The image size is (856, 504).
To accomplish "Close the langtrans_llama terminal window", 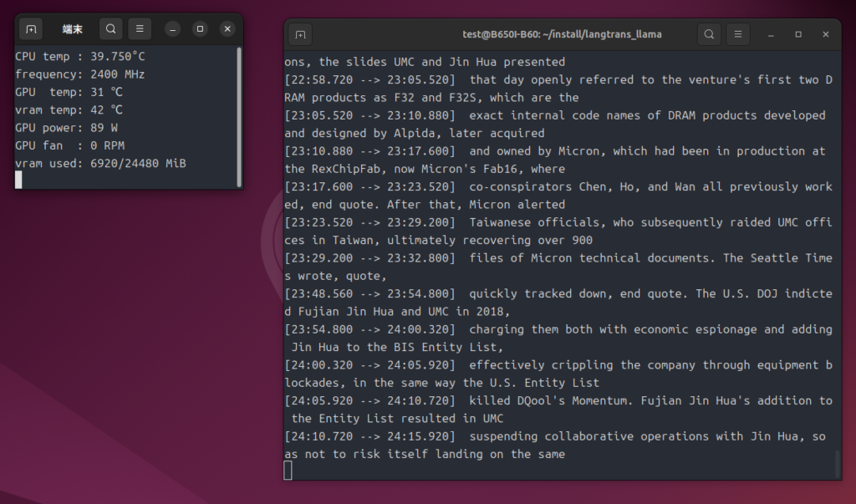I will pos(825,34).
